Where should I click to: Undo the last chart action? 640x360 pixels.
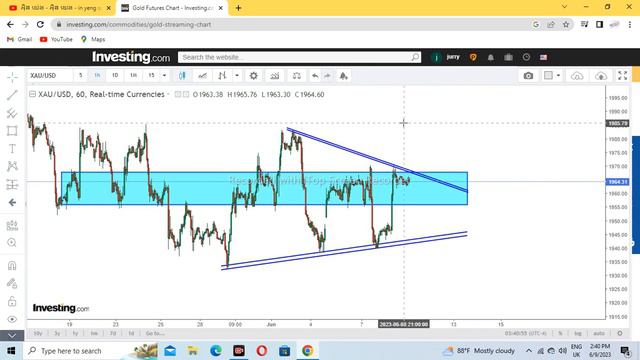click(315, 76)
